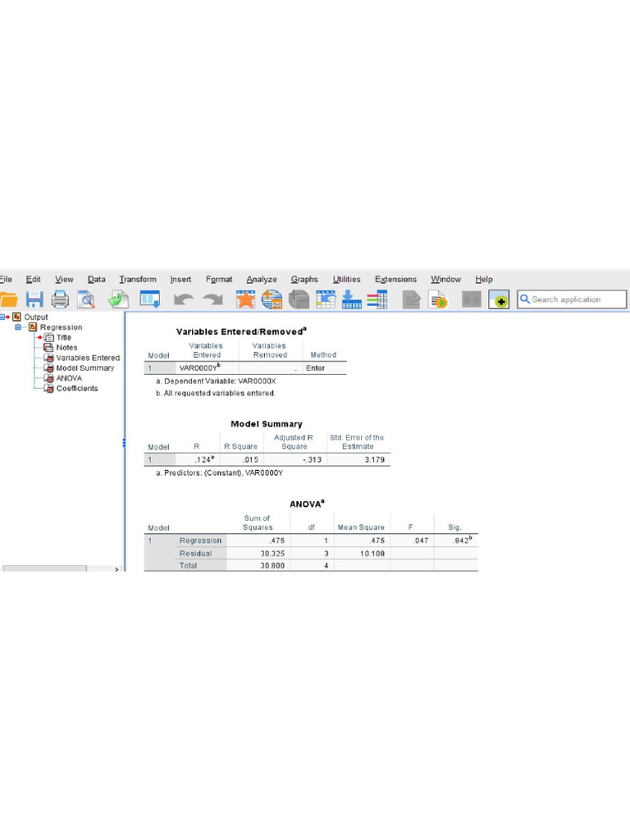Click the .842 Sig. value cell
The width and height of the screenshot is (630, 840).
456,541
